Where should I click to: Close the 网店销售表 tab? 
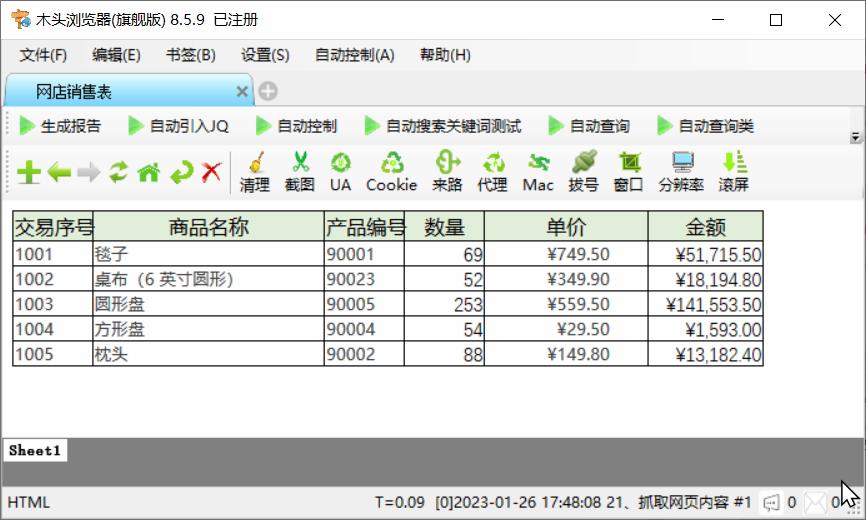[242, 92]
